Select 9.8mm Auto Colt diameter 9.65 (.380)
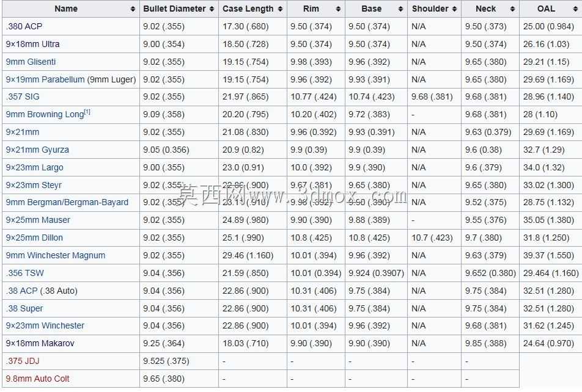Image resolution: width=582 pixels, height=392 pixels. pyautogui.click(x=164, y=379)
